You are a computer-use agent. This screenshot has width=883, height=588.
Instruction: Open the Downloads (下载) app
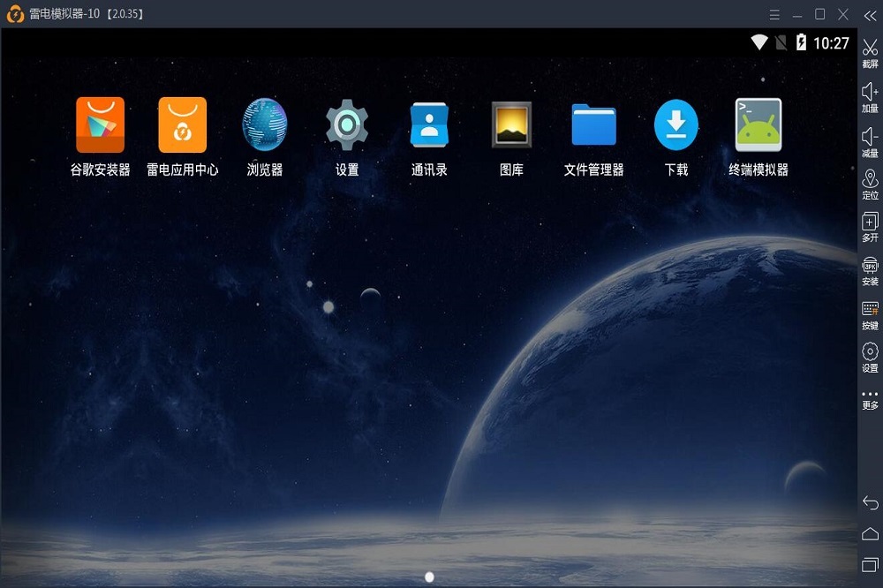click(x=675, y=124)
